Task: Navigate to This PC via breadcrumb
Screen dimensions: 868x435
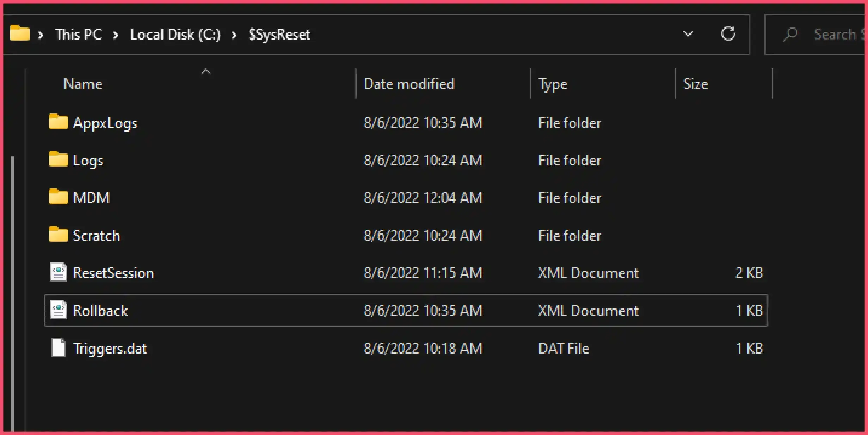Action: [x=78, y=34]
